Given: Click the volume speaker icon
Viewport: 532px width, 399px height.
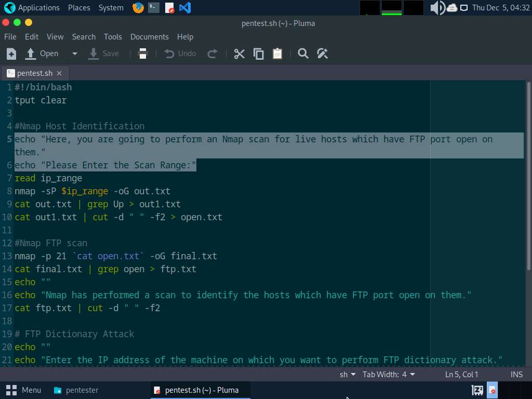Looking at the screenshot, I should click(x=437, y=7).
